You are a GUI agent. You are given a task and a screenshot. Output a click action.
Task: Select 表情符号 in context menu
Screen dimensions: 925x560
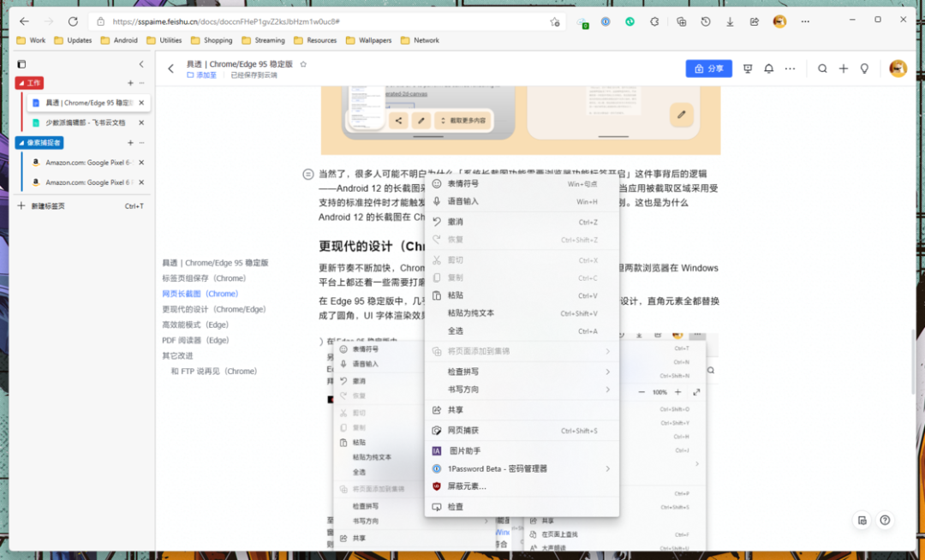coord(522,184)
